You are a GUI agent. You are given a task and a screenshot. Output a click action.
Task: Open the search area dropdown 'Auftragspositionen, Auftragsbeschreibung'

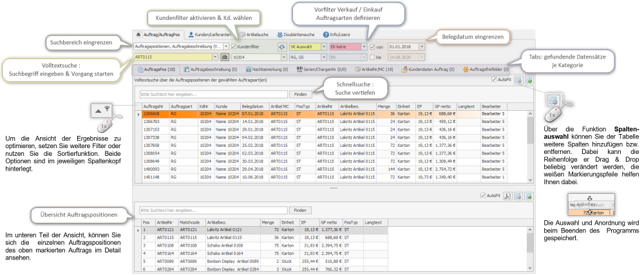pos(226,47)
